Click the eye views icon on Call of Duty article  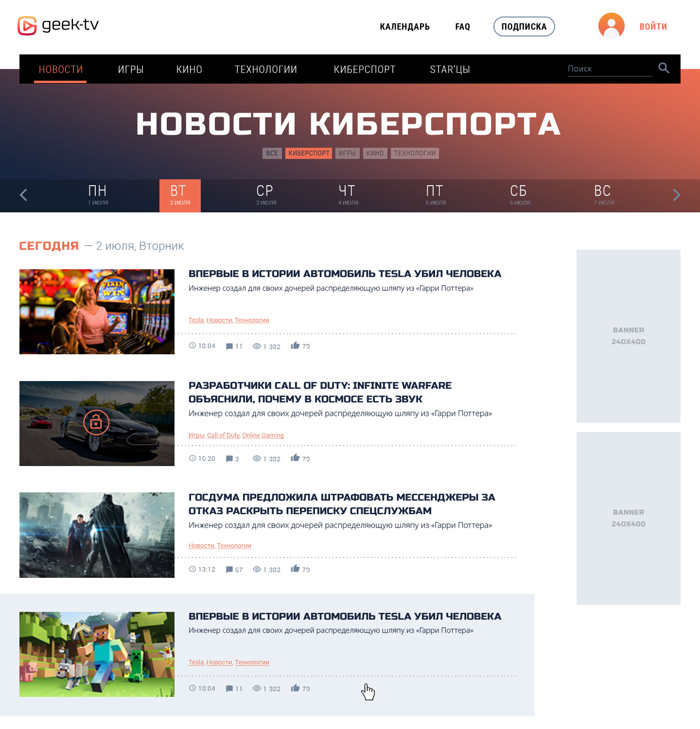(256, 458)
